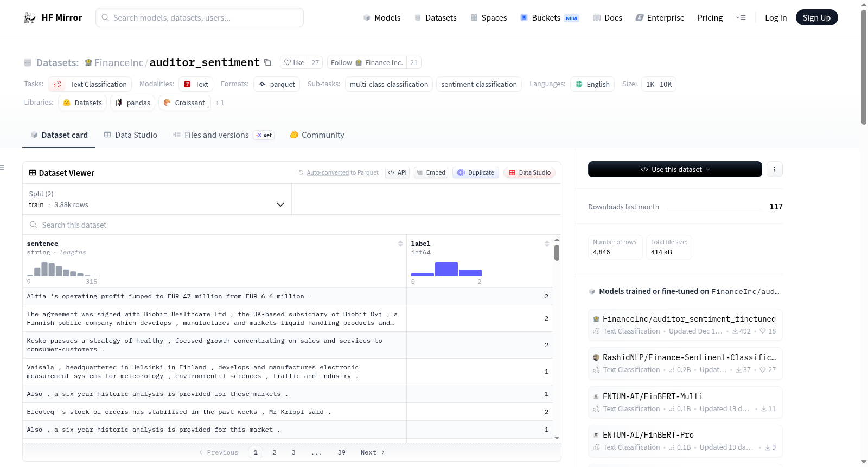Click the Text Classification task tag
This screenshot has width=868, height=467.
pos(90,84)
